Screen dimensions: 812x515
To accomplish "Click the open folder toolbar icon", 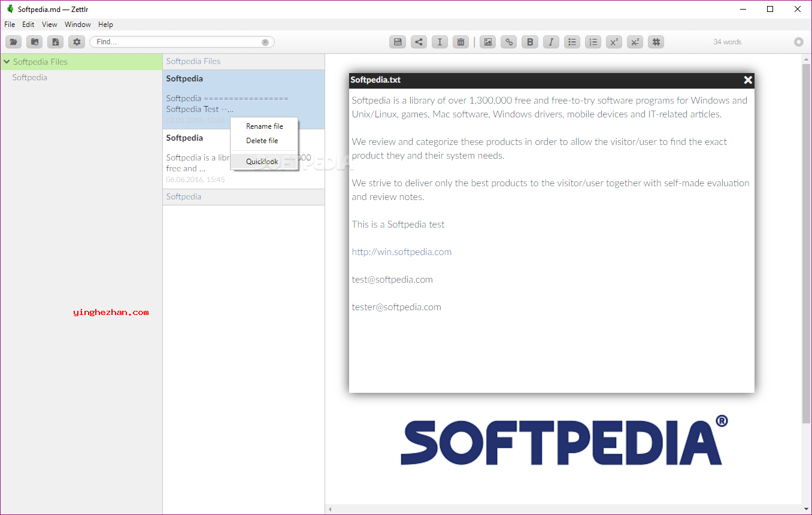I will coord(14,42).
